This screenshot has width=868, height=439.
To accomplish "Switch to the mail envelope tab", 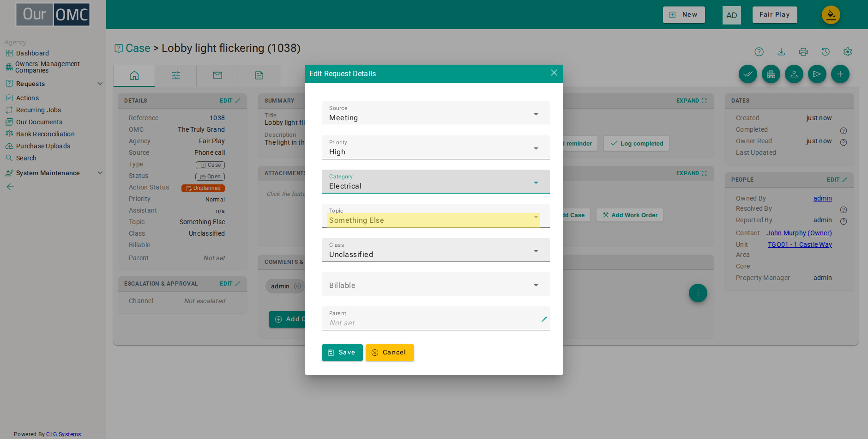I will (x=217, y=75).
